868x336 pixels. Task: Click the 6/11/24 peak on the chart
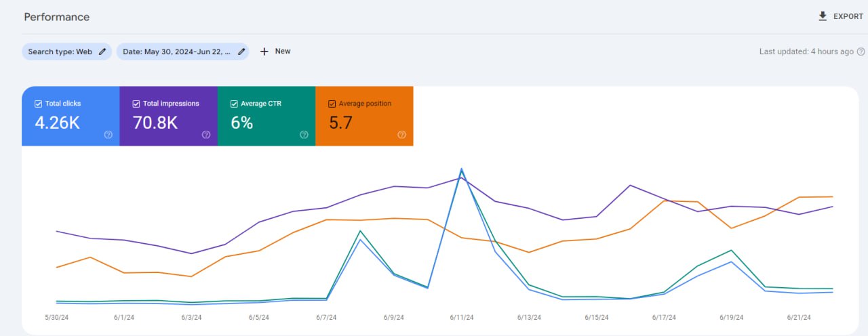tap(461, 169)
